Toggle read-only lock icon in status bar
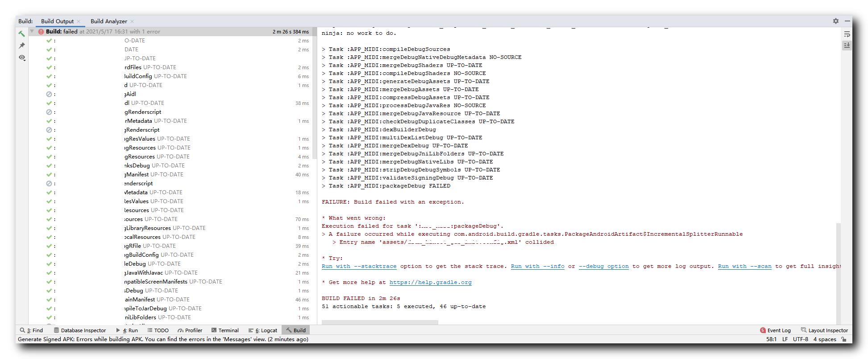The height and width of the screenshot is (359, 868). coord(843,339)
